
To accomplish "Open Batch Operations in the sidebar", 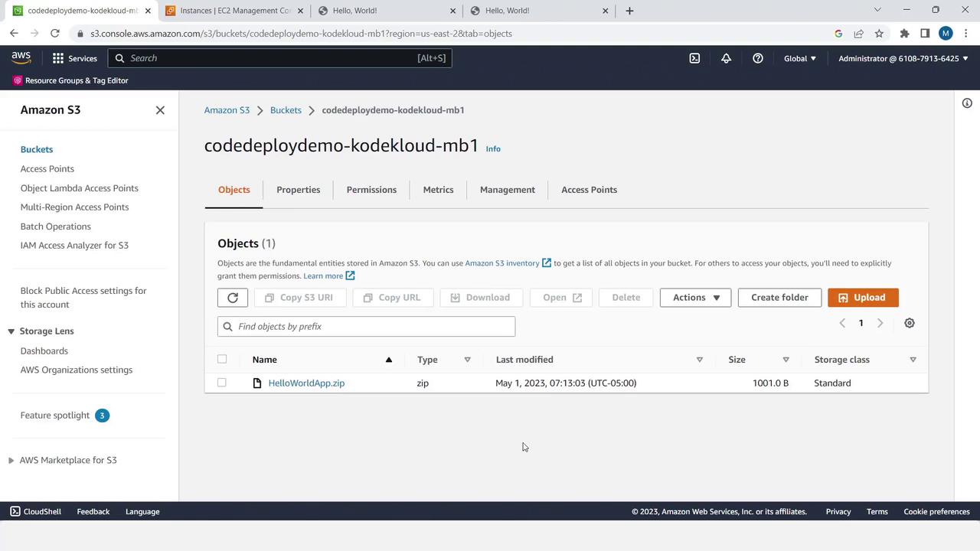I will coord(56,227).
